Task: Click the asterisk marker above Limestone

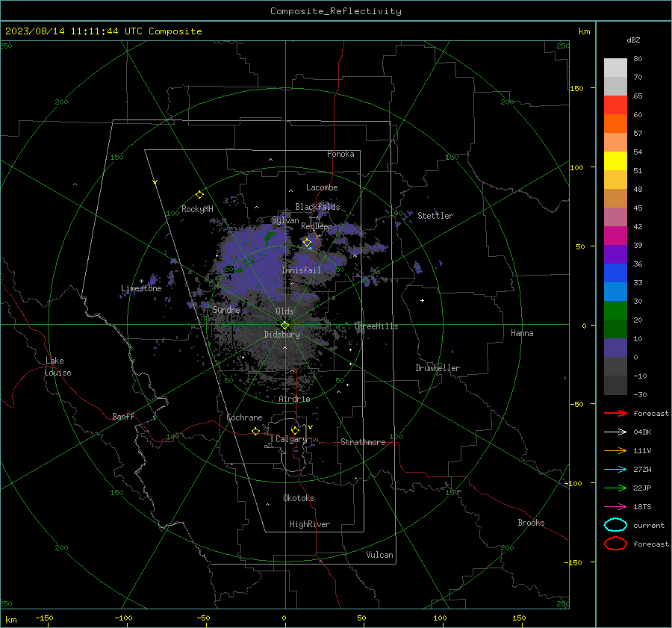Action: 141,282
